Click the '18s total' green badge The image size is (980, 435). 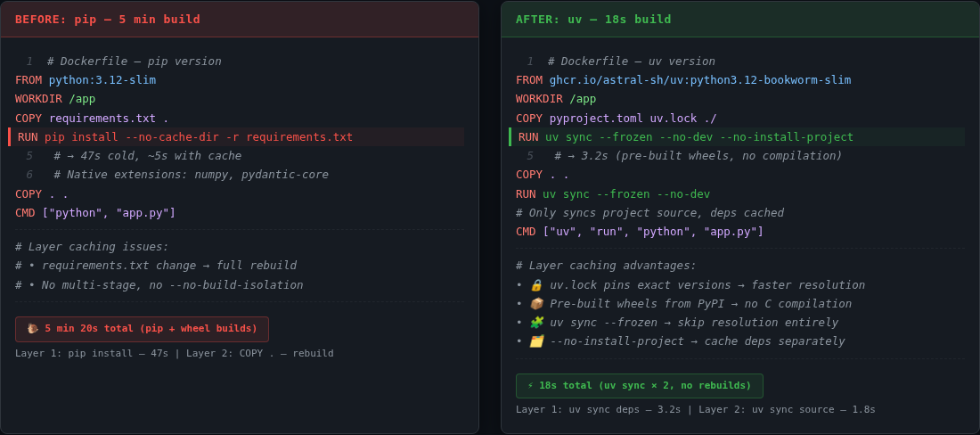[x=640, y=386]
